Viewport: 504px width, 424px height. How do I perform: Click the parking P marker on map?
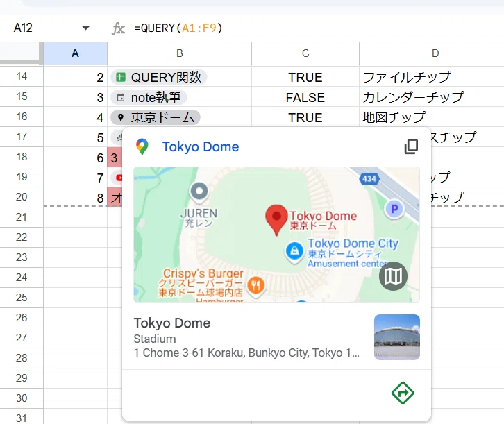coord(394,209)
